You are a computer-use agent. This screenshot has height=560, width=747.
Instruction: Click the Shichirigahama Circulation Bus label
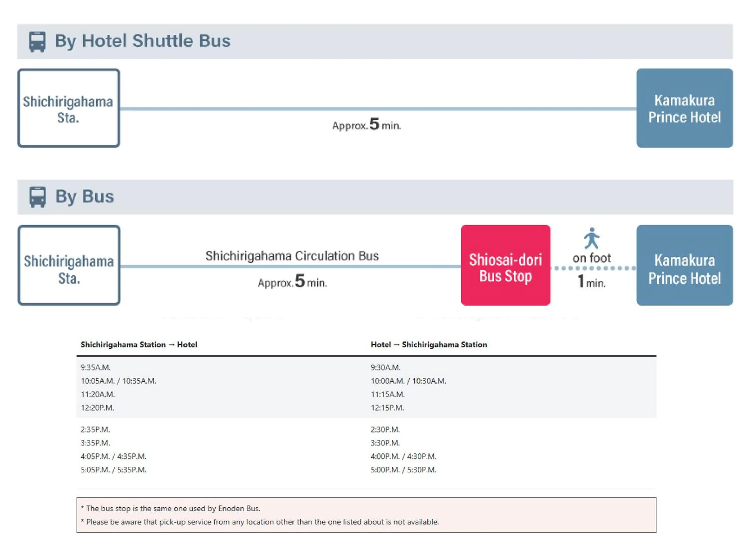[292, 256]
